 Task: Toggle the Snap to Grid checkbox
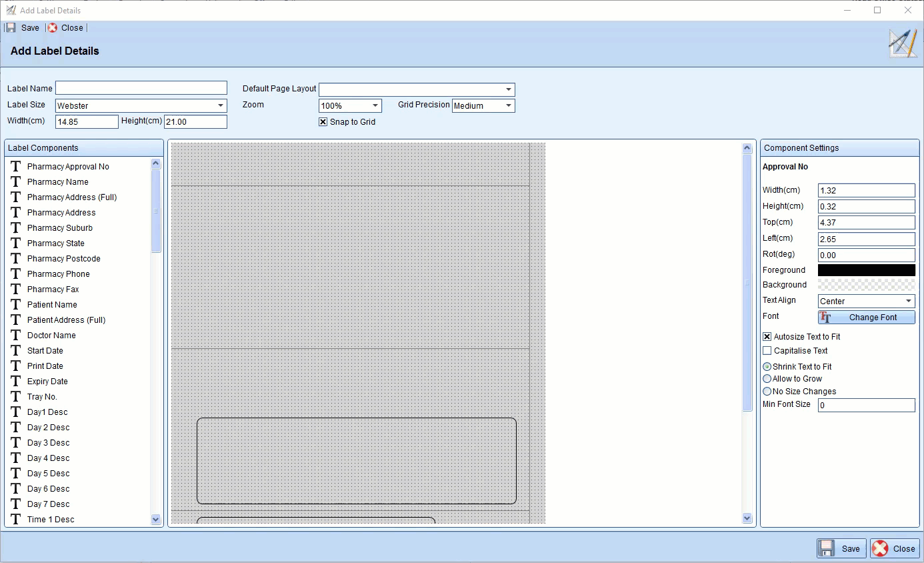[323, 122]
